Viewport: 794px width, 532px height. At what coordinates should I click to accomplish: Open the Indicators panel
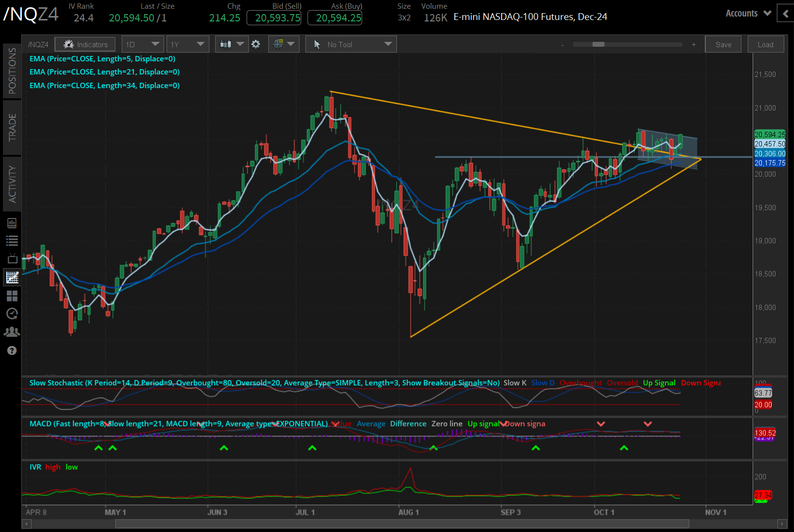tap(85, 44)
